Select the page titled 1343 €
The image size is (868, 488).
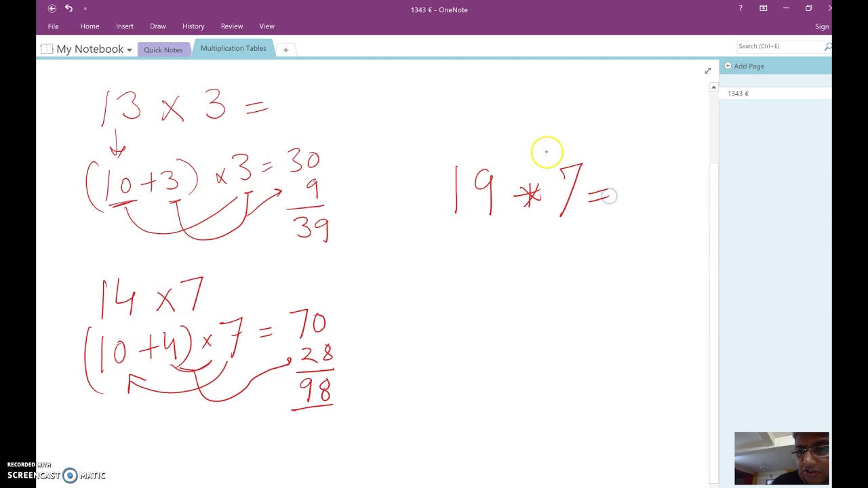[775, 94]
